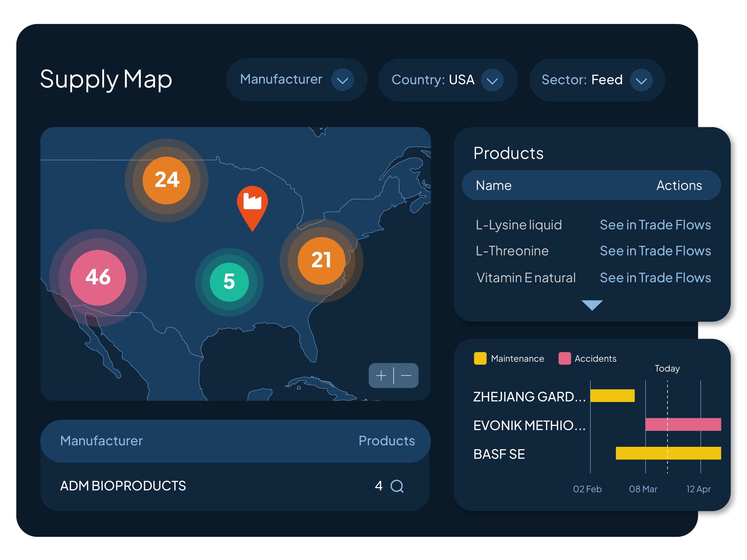Select the ADM BIOPRODUCTS manufacturer row

point(123,486)
